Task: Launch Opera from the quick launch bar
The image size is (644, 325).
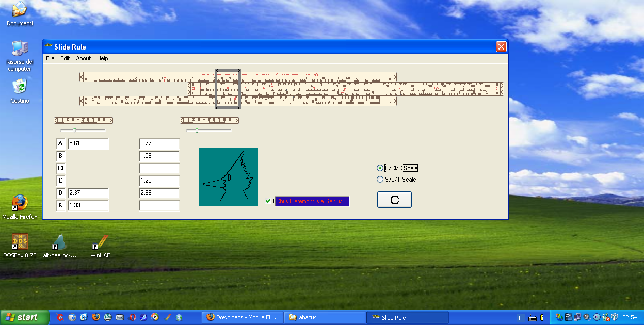Action: [x=132, y=317]
